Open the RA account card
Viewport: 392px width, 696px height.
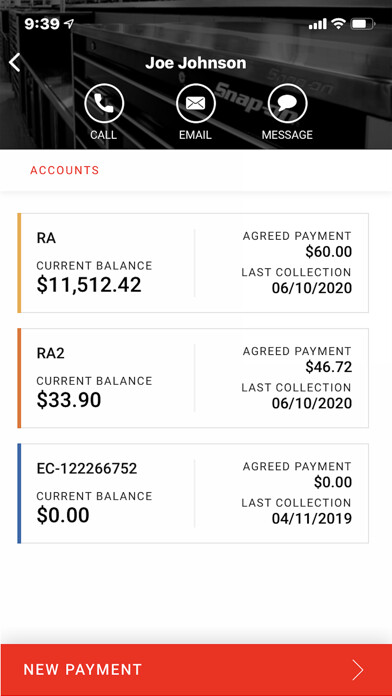coord(193,263)
